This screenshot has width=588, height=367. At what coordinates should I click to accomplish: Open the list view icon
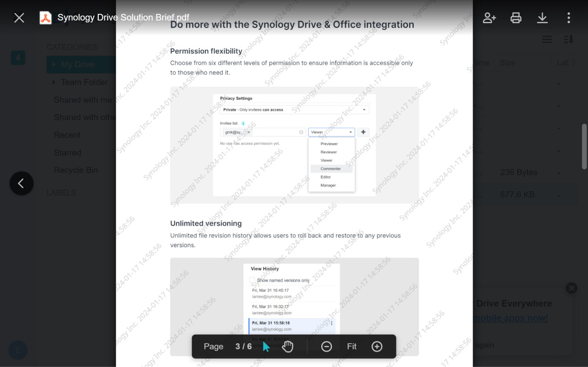(547, 39)
